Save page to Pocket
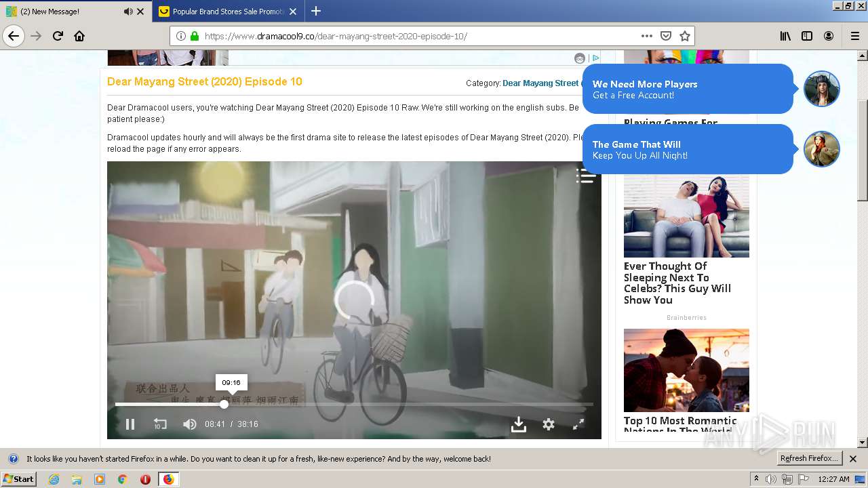Viewport: 868px width, 488px height. (666, 36)
